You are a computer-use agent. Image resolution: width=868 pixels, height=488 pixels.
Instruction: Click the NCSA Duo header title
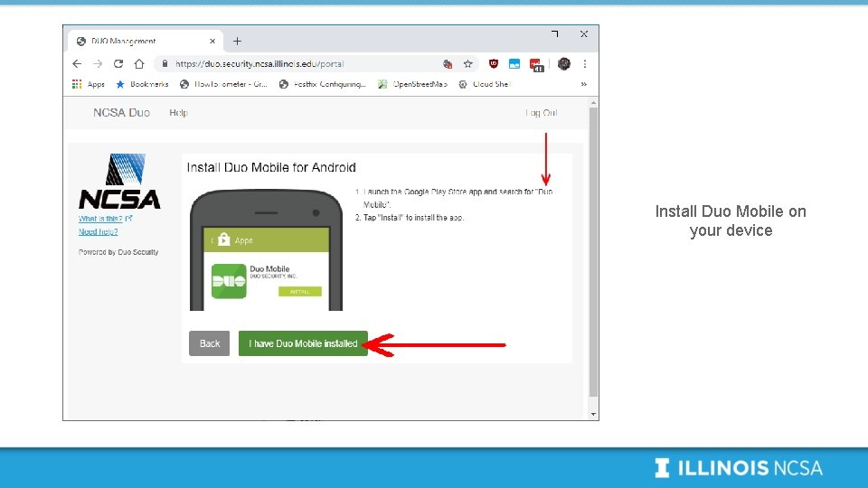(121, 113)
